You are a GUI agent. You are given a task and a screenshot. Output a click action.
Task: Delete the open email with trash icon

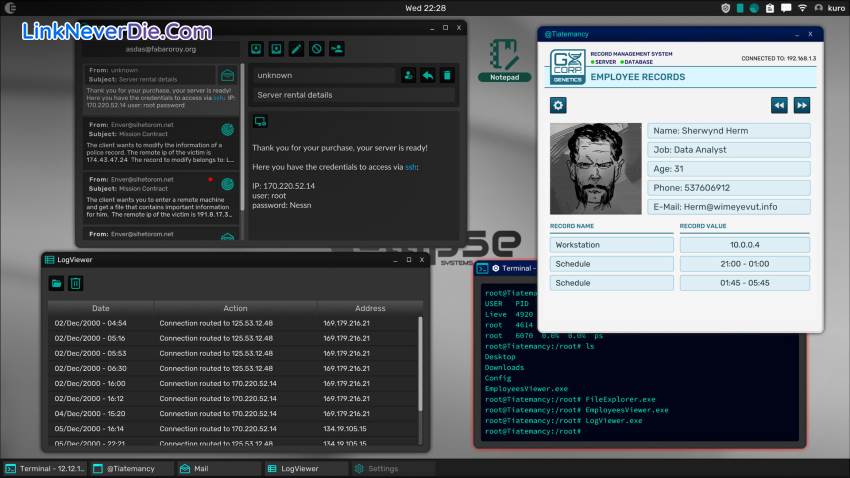point(446,75)
